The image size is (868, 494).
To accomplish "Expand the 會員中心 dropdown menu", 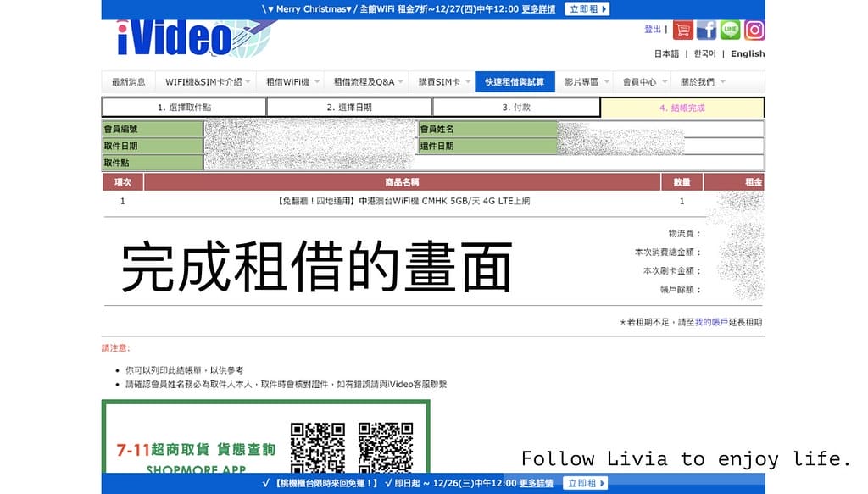I will pos(644,82).
